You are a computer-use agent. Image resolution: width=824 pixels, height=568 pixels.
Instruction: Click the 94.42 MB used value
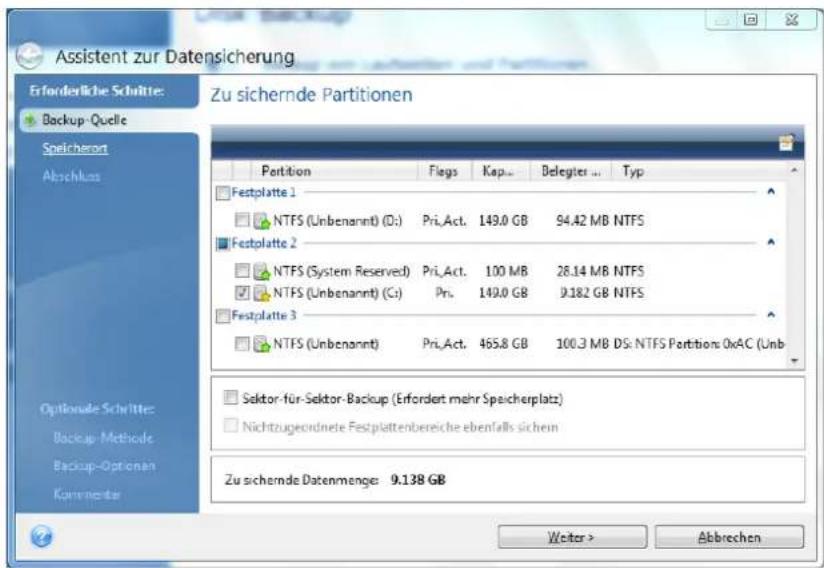[583, 221]
